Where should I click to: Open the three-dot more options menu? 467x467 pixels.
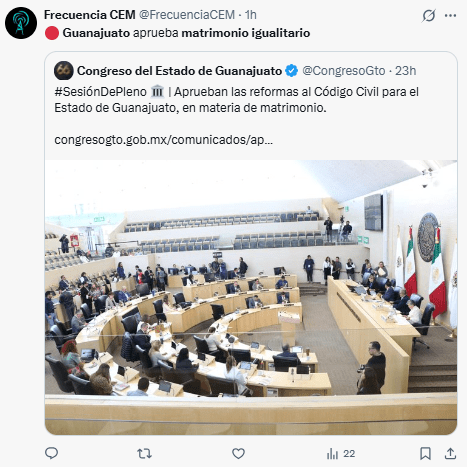click(450, 15)
